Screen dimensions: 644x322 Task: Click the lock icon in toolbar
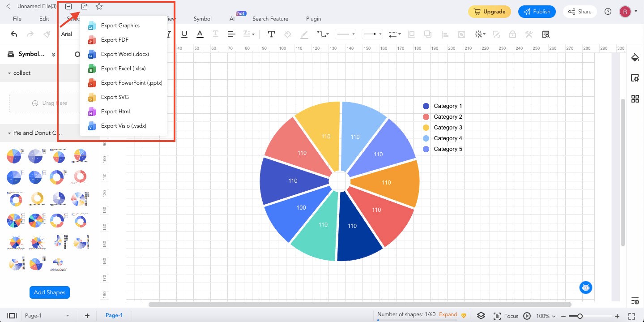coord(512,34)
